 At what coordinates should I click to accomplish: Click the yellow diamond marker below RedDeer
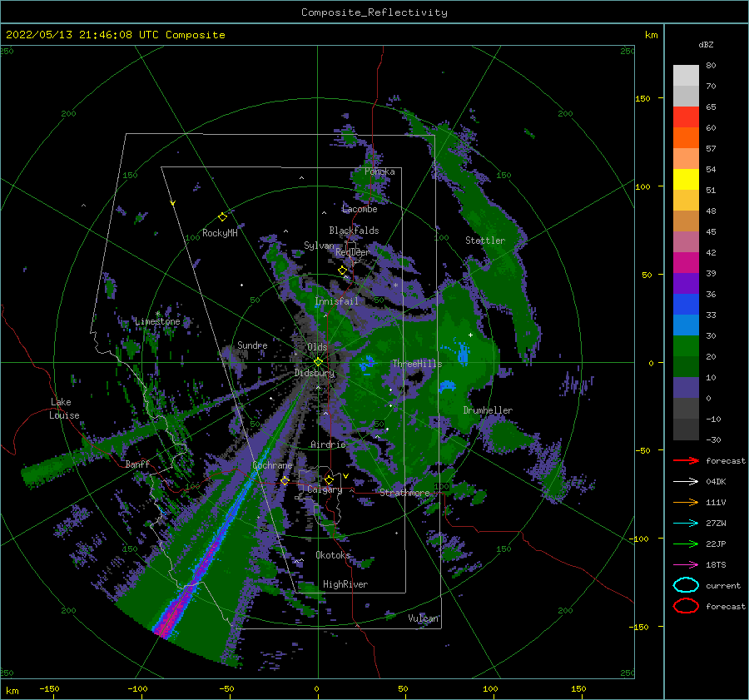coord(342,271)
